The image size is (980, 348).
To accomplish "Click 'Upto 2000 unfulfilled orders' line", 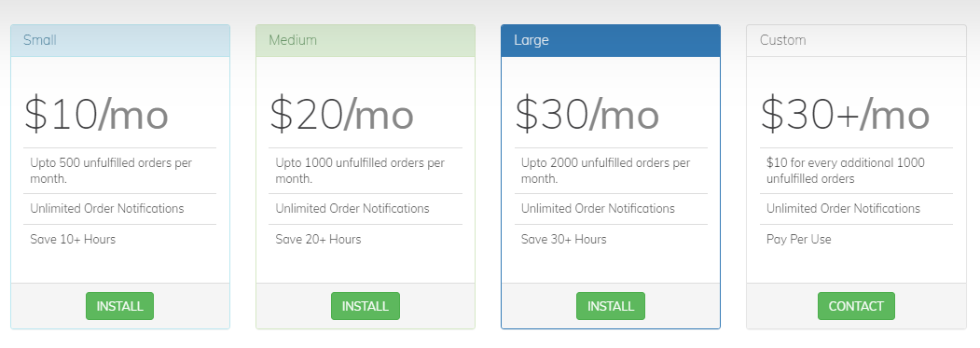I will coord(612,171).
